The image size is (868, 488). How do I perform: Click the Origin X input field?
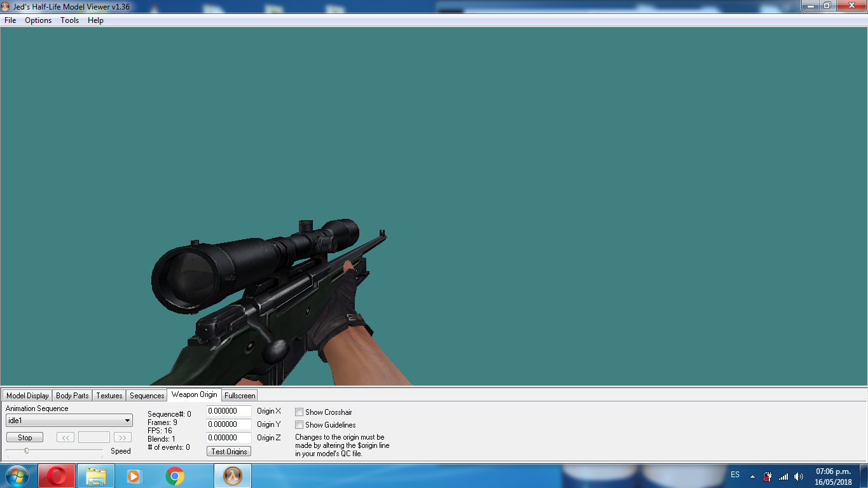(x=229, y=412)
